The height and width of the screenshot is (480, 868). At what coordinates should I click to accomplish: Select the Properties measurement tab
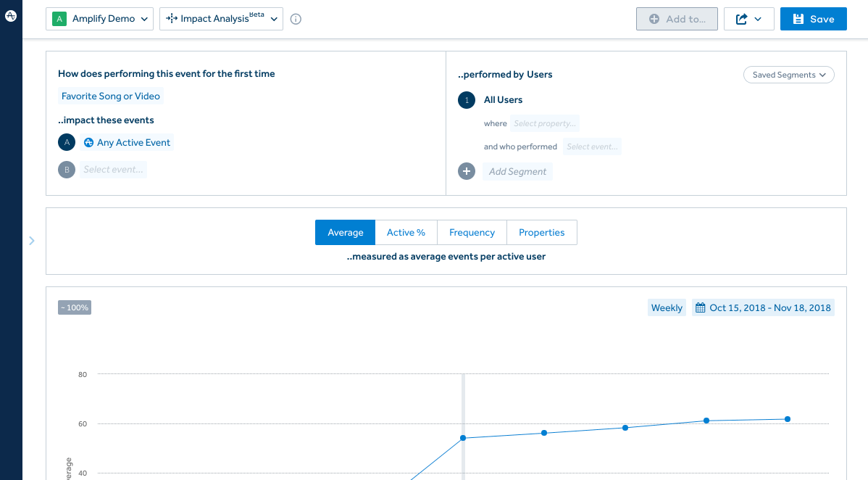tap(541, 233)
